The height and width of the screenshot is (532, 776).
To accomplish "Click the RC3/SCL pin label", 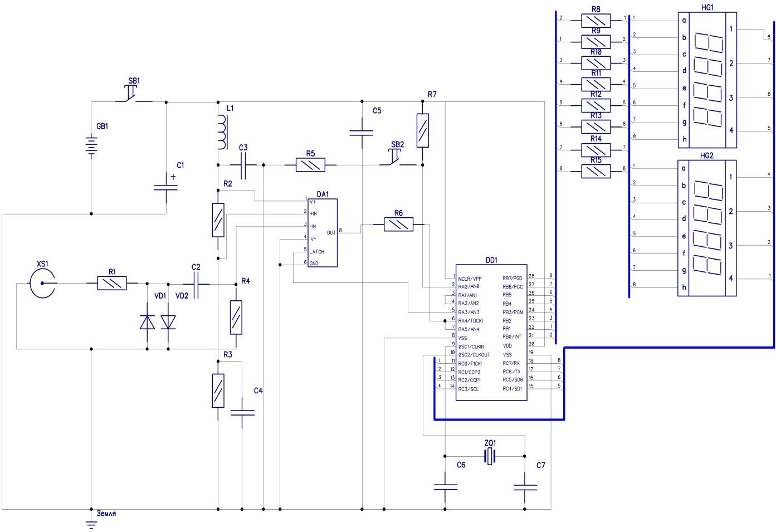I will point(468,389).
